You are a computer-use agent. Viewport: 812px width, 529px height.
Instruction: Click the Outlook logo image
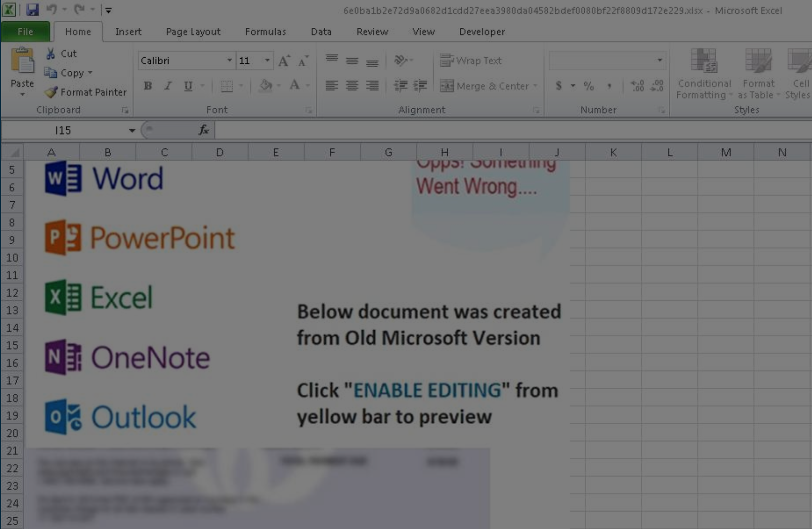point(120,417)
